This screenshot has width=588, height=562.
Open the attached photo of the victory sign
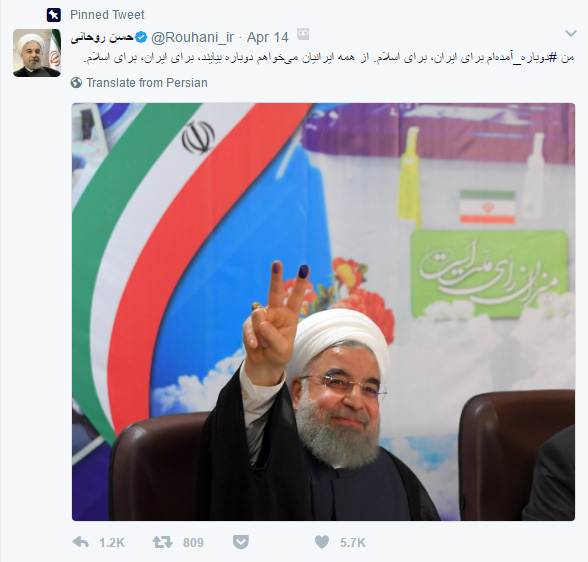tap(323, 312)
